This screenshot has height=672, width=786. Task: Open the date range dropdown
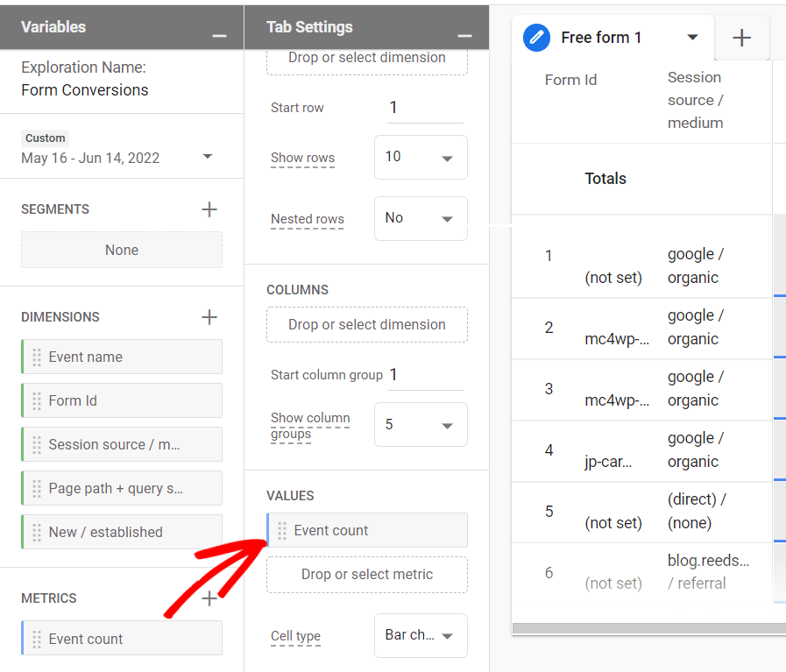point(207,157)
